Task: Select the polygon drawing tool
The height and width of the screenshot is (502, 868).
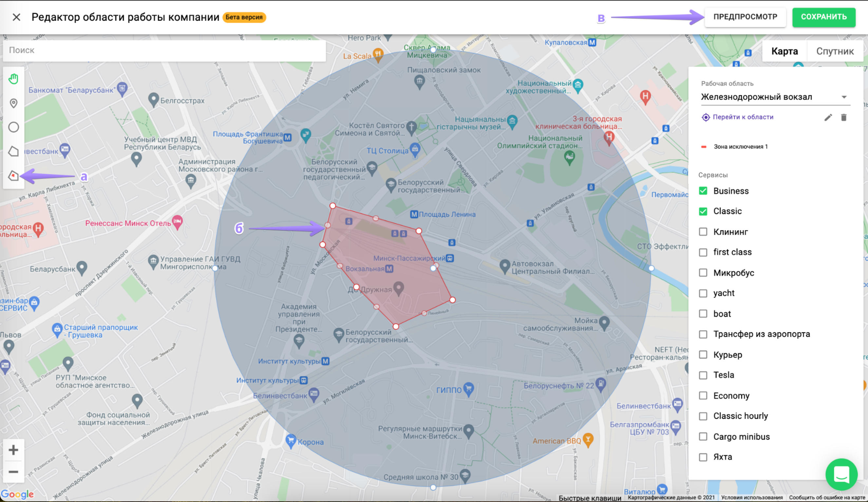Action: pos(13,151)
